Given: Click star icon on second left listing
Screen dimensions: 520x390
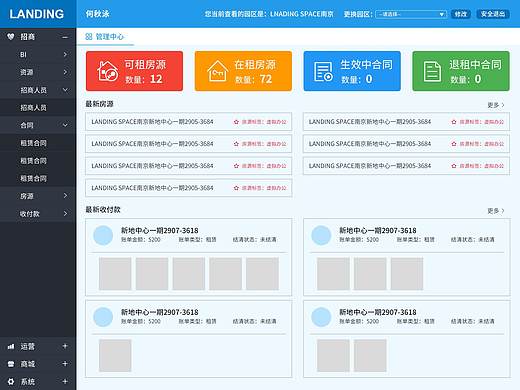Looking at the screenshot, I should click(x=236, y=144).
